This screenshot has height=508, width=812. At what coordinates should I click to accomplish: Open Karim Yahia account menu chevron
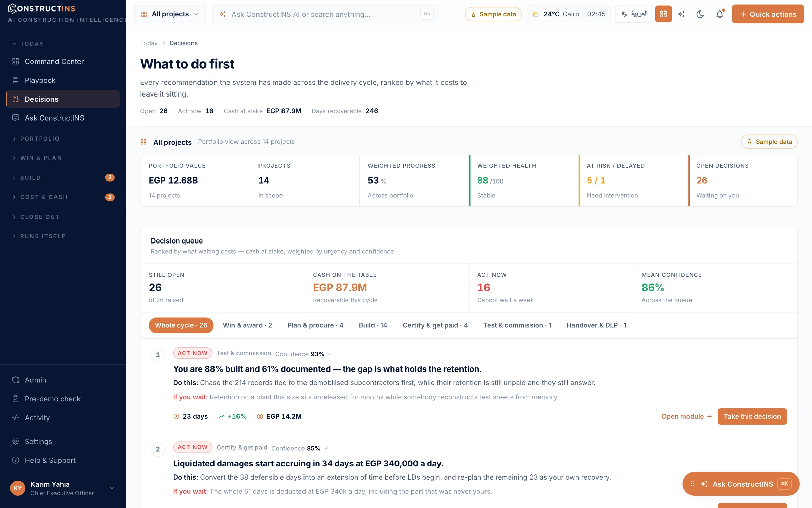click(x=112, y=488)
